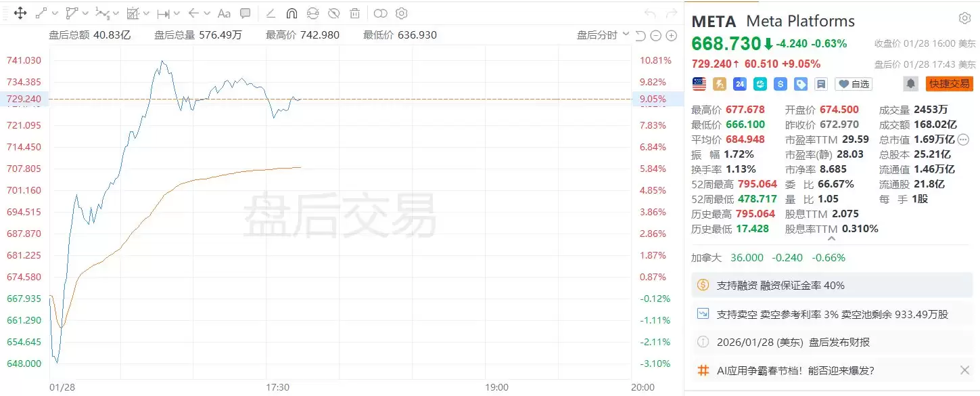Screen dimensions: 980x396
Task: Click the zoom in plus button on chart
Action: [672, 35]
